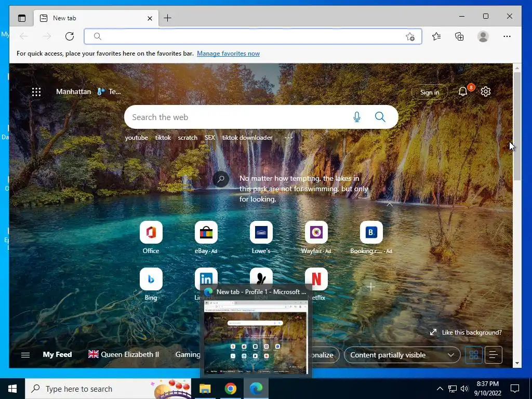532x399 pixels.
Task: Open a new tab with plus button
Action: pos(168,18)
